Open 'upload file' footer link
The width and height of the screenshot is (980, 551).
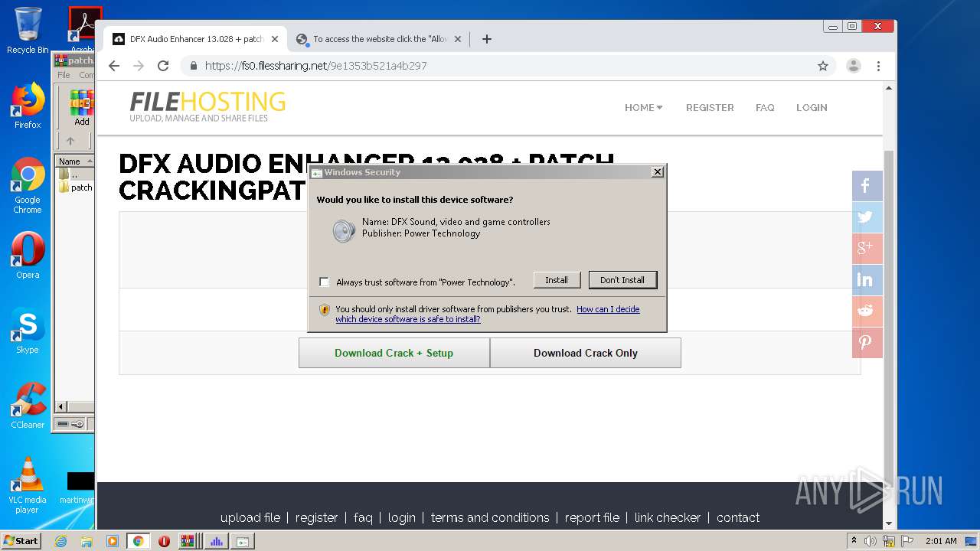point(250,518)
